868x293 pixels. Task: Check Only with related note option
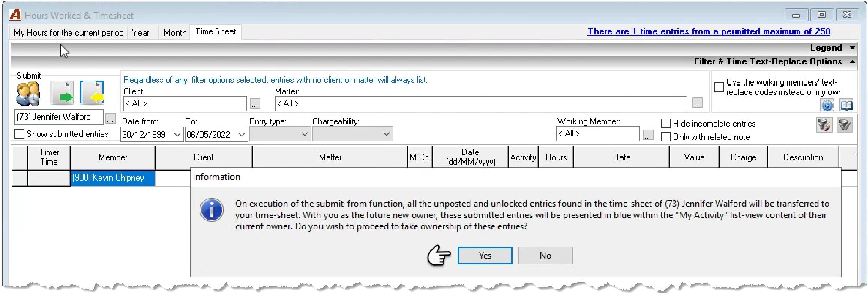coord(665,137)
